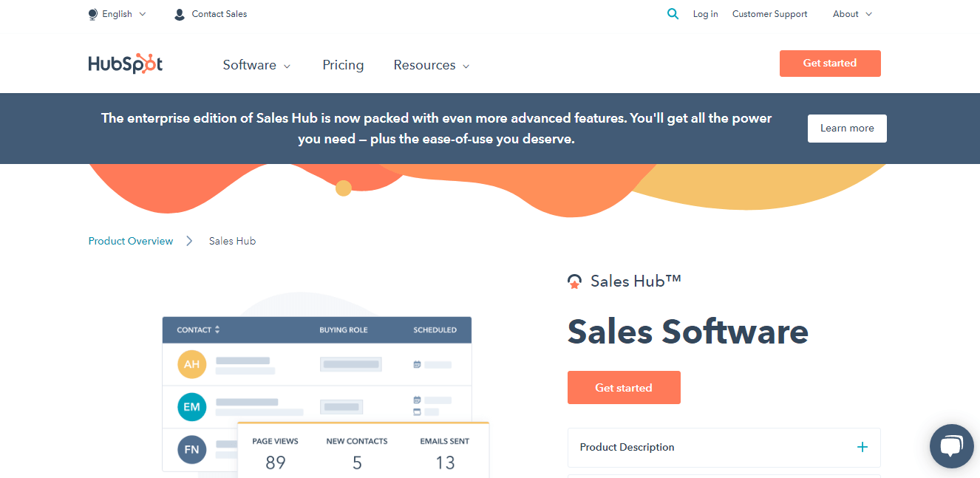The width and height of the screenshot is (980, 478).
Task: Click Contact Sales link
Action: (x=220, y=14)
